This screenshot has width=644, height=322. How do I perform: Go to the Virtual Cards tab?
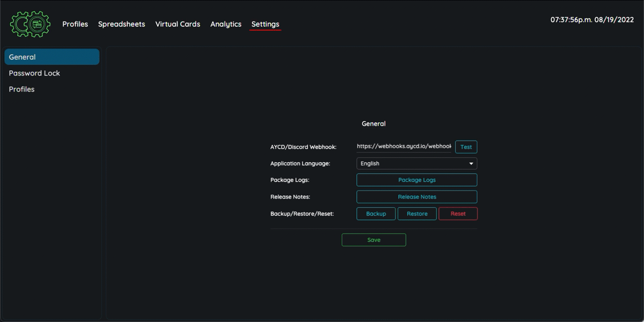(178, 24)
